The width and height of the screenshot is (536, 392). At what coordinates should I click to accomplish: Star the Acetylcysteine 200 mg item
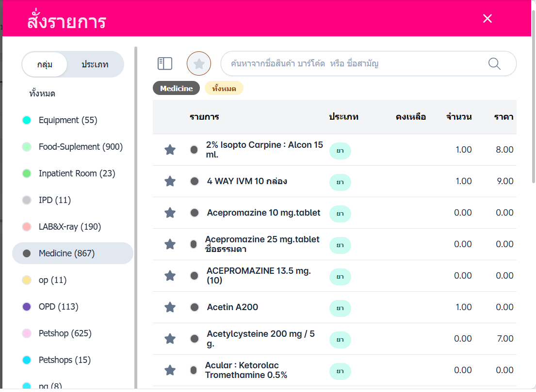tap(170, 339)
